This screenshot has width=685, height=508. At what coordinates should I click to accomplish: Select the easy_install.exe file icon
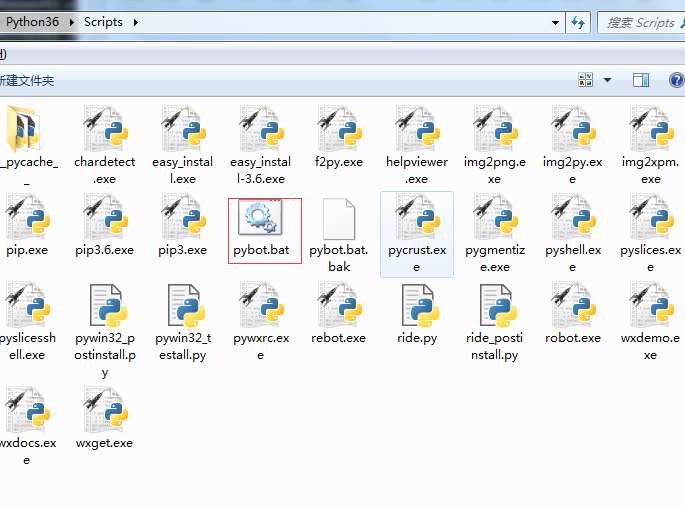coord(183,127)
